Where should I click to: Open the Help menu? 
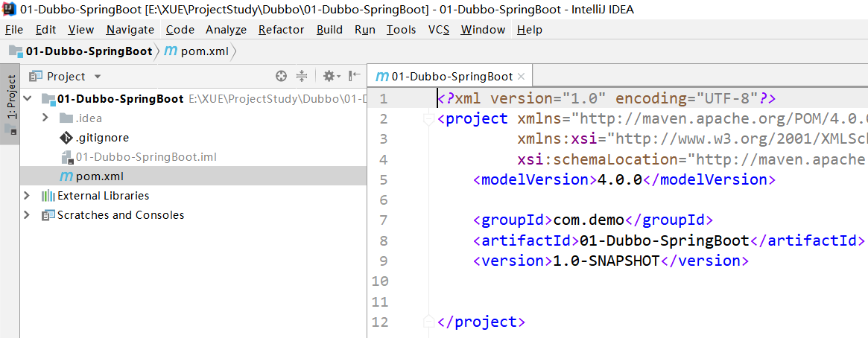click(x=529, y=29)
